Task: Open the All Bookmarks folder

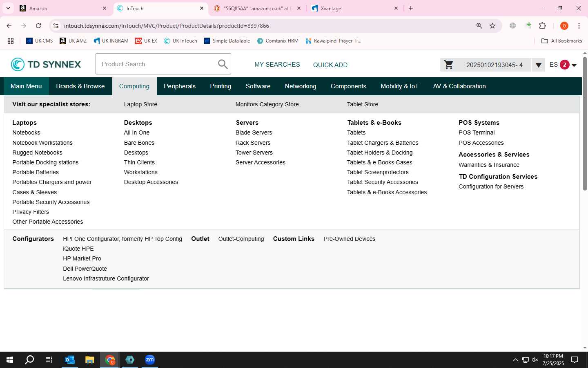Action: [562, 41]
